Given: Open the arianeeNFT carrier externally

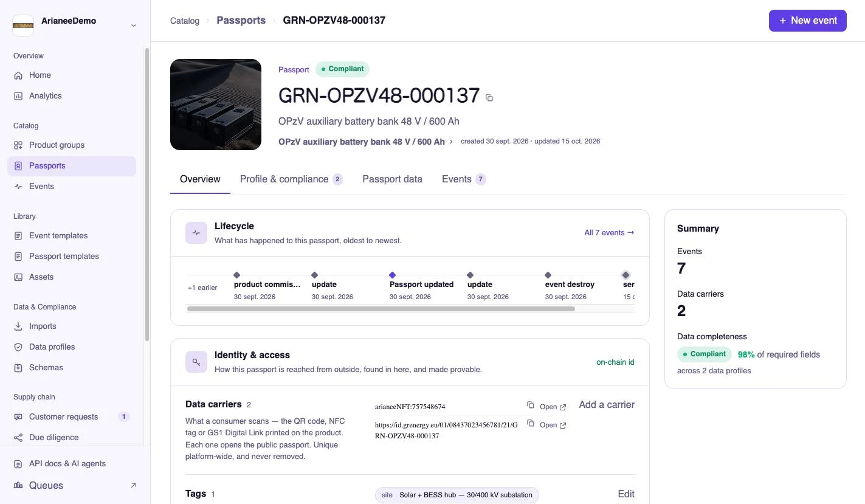Looking at the screenshot, I should pos(553,407).
